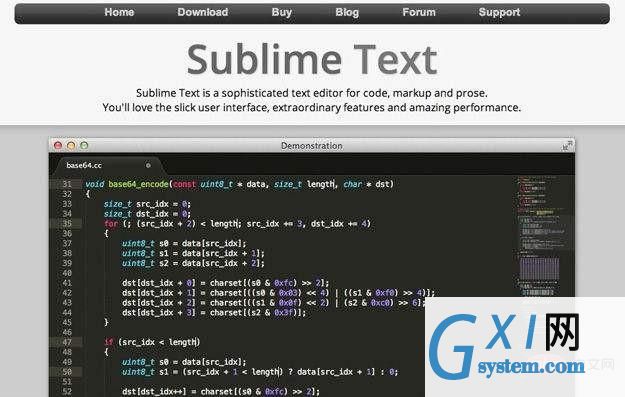
Task: Click line number 35 in the gutter
Action: tap(67, 224)
